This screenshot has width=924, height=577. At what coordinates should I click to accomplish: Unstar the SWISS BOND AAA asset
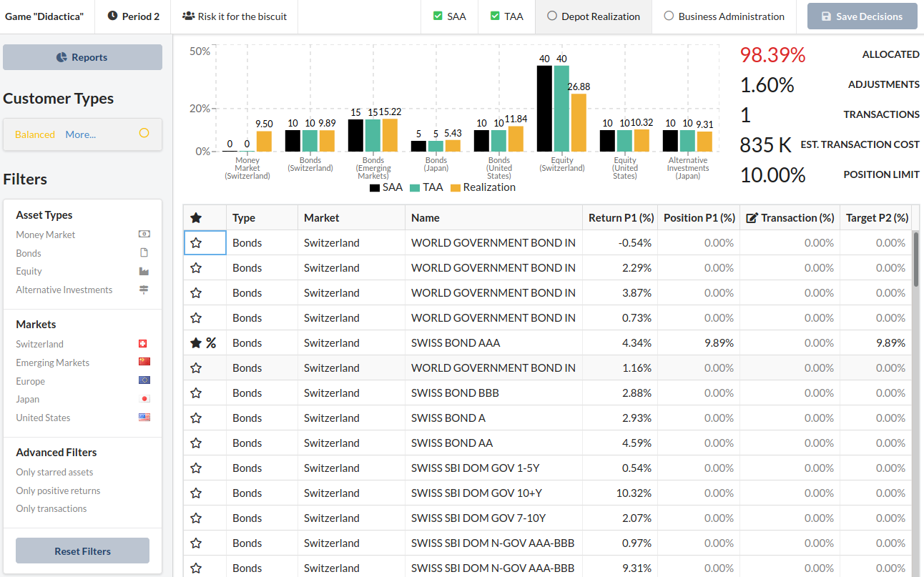pyautogui.click(x=196, y=343)
